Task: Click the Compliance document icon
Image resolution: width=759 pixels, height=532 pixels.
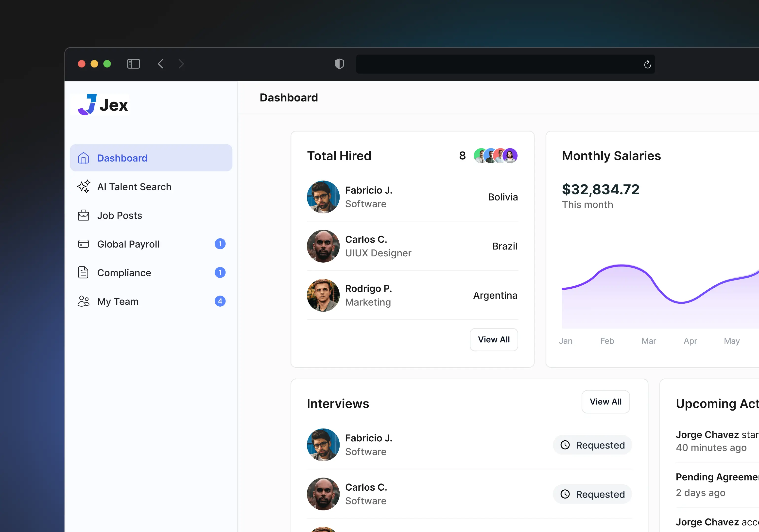Action: coord(83,272)
